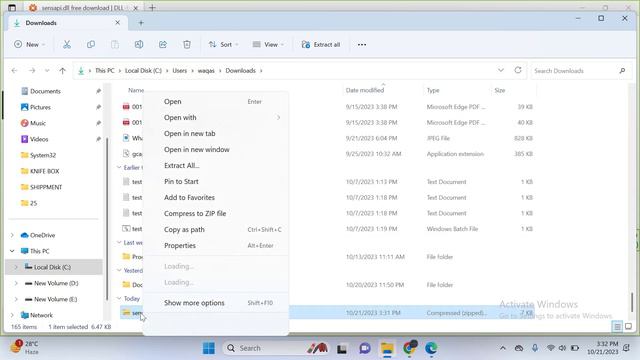The image size is (640, 360).
Task: Click the Delete trash icon
Action: [x=187, y=44]
